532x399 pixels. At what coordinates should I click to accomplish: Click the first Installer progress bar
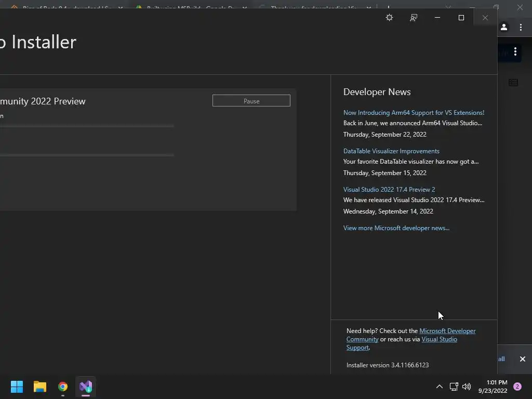coord(87,126)
